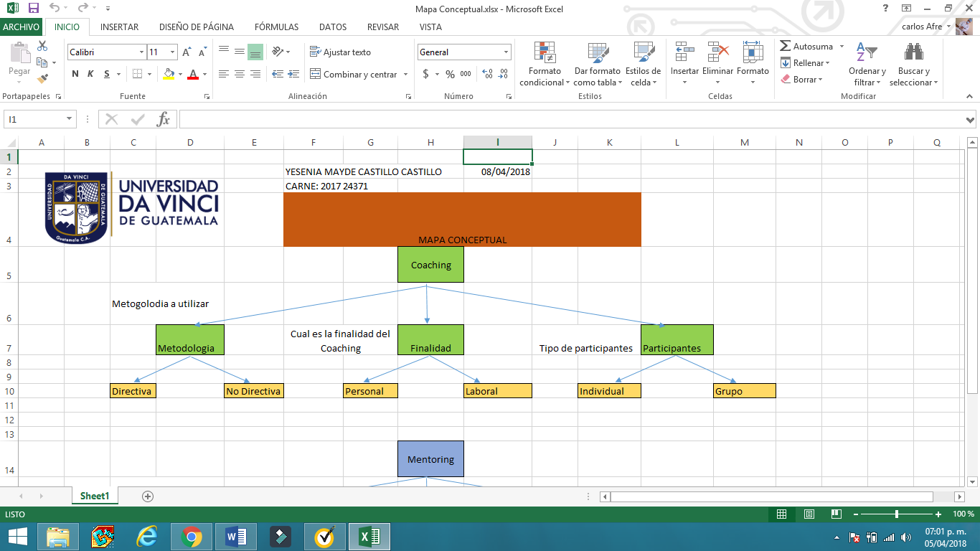
Task: Click the Ajustar texto icon
Action: 314,52
